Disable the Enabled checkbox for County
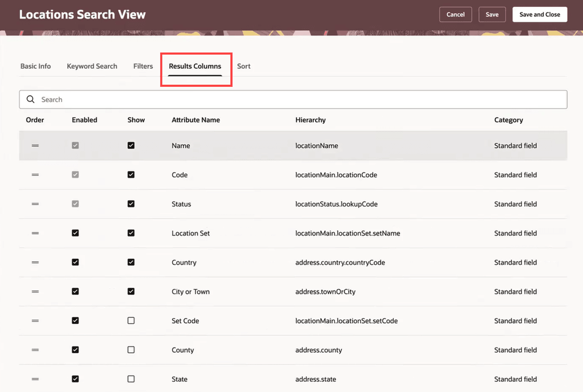Screen dimensions: 583x392 click(75, 350)
